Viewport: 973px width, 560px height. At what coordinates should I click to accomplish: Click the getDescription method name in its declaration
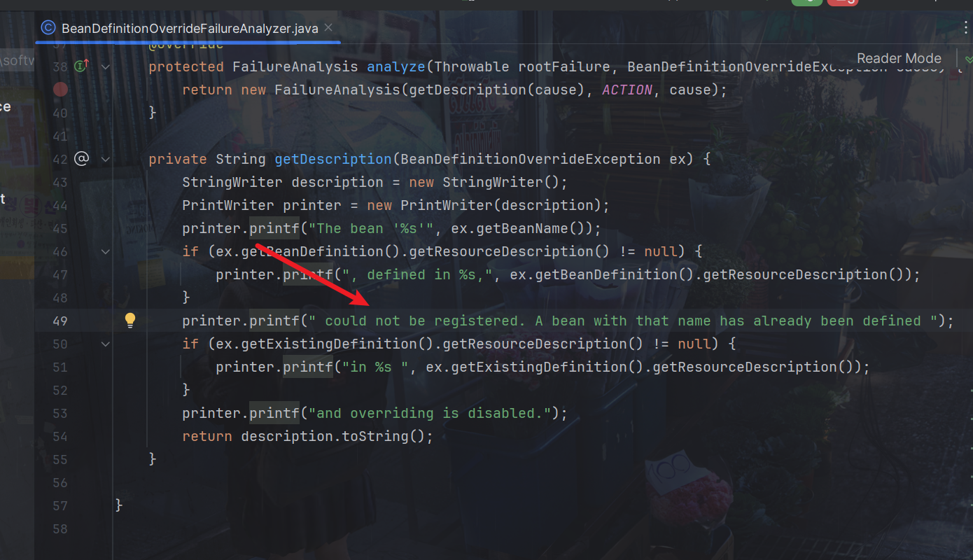332,159
